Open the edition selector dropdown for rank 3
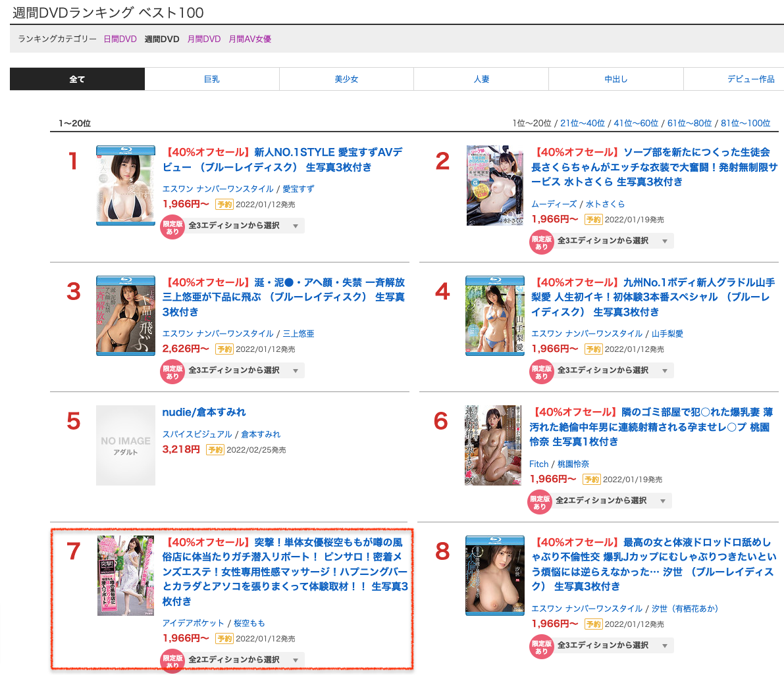 [x=245, y=370]
